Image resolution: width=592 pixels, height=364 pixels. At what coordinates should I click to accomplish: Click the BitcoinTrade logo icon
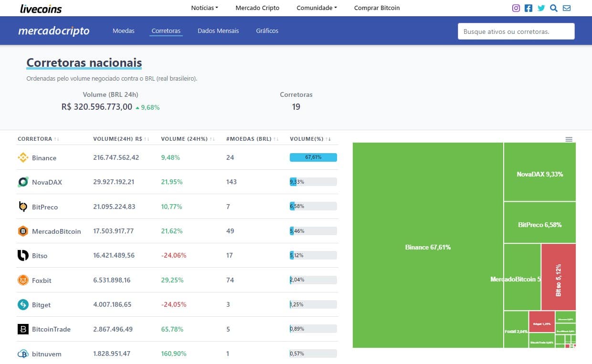(23, 329)
